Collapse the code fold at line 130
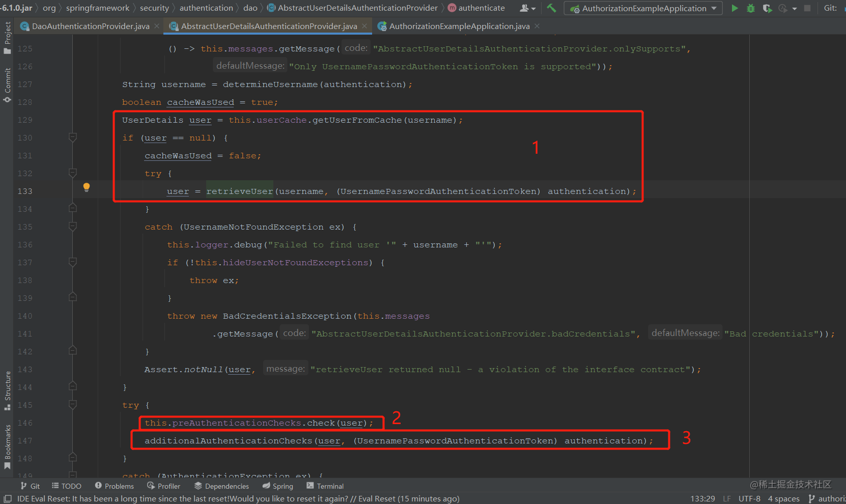Image resolution: width=846 pixels, height=504 pixels. [72, 137]
